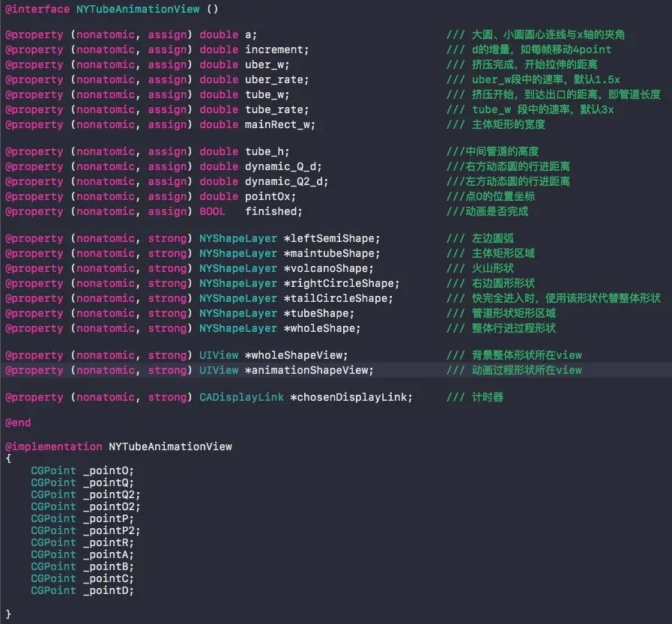Click '*wholeShape' property name

[319, 329]
